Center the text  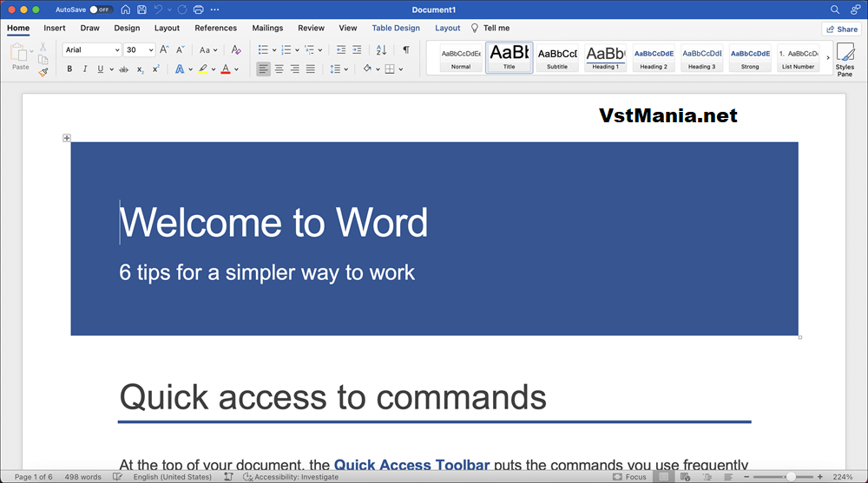click(279, 69)
